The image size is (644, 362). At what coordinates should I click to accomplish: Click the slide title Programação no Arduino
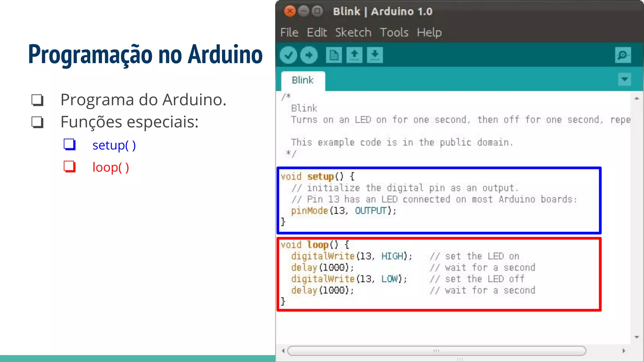point(145,54)
